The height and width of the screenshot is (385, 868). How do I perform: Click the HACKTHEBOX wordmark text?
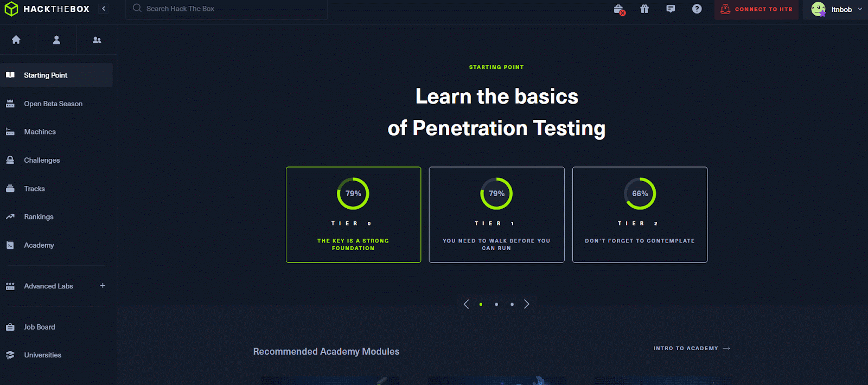(x=56, y=9)
